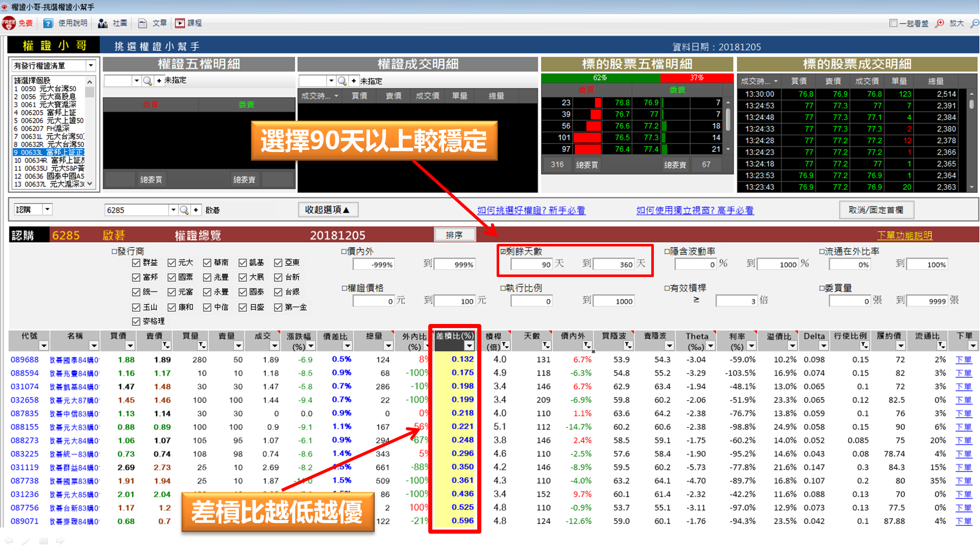Click the magnifier icon in the 權證五檔明細 panel
The image size is (980, 551).
tap(148, 80)
